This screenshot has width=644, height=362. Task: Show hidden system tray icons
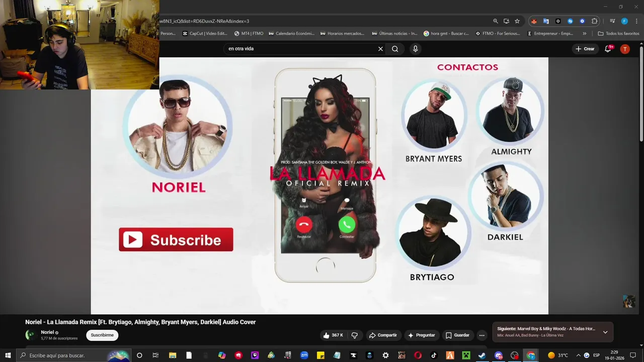pyautogui.click(x=578, y=355)
